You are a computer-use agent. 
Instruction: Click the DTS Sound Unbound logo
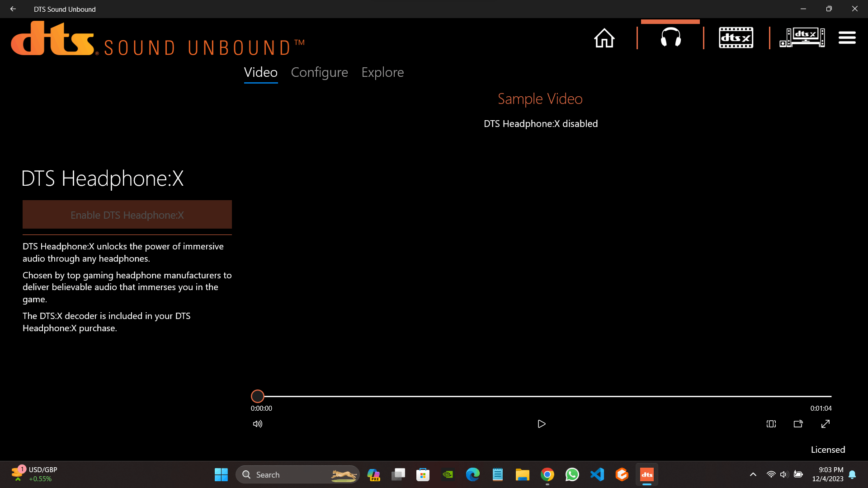[x=158, y=38]
